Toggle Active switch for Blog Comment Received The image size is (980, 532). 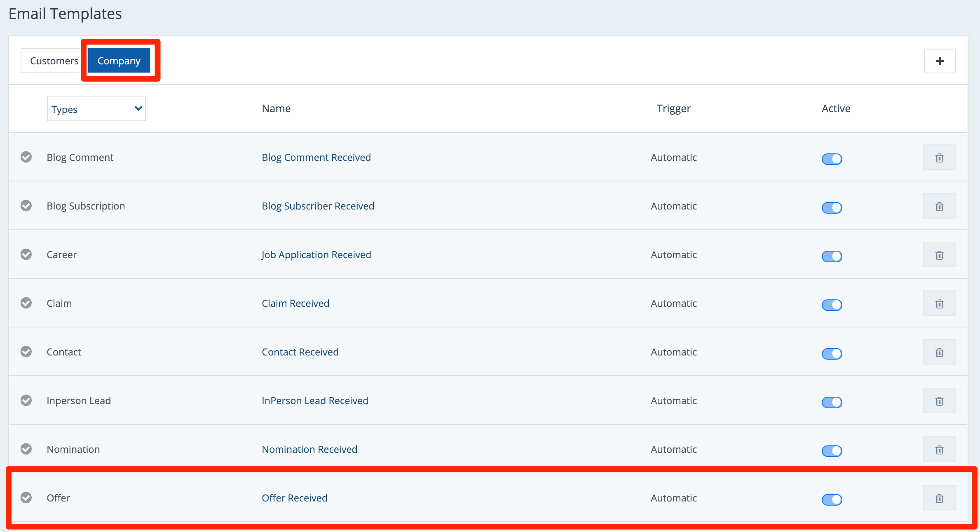click(x=832, y=159)
